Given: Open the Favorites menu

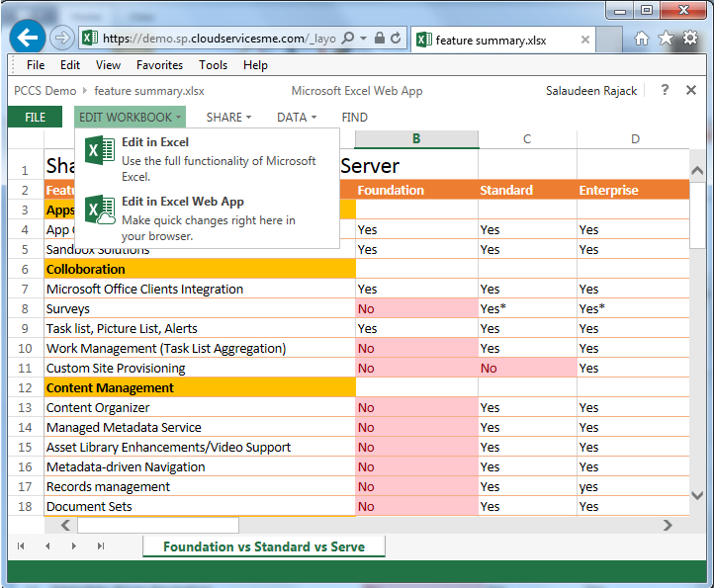Looking at the screenshot, I should [x=159, y=65].
